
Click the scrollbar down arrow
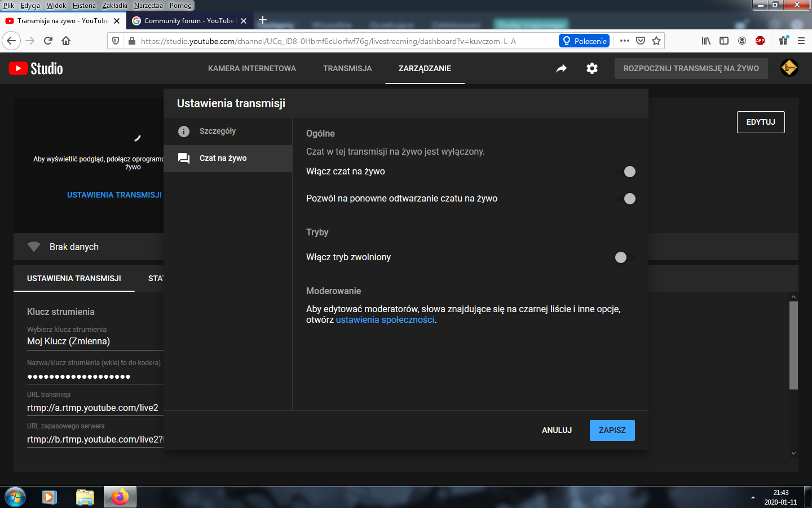[793, 453]
